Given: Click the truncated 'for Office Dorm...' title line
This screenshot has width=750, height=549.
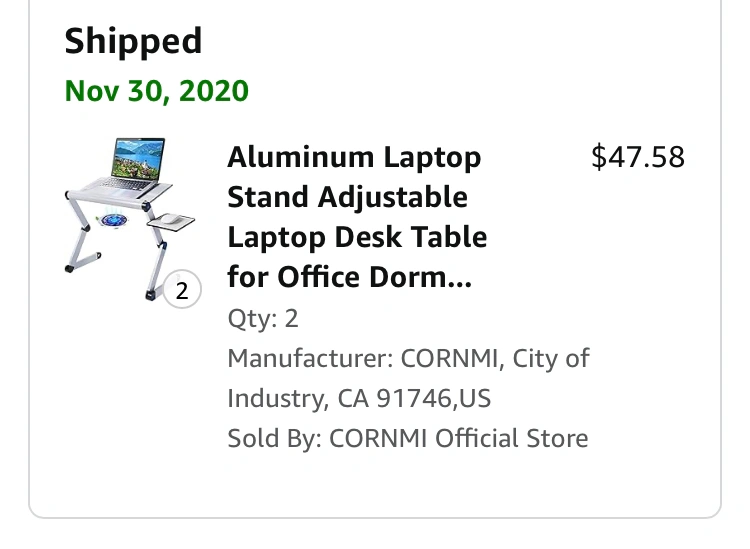Looking at the screenshot, I should click(349, 277).
